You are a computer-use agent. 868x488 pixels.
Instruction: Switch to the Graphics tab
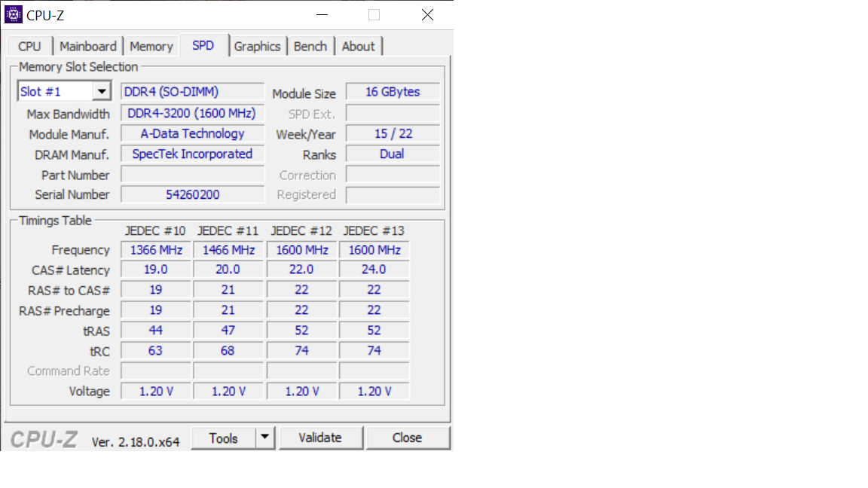(257, 47)
